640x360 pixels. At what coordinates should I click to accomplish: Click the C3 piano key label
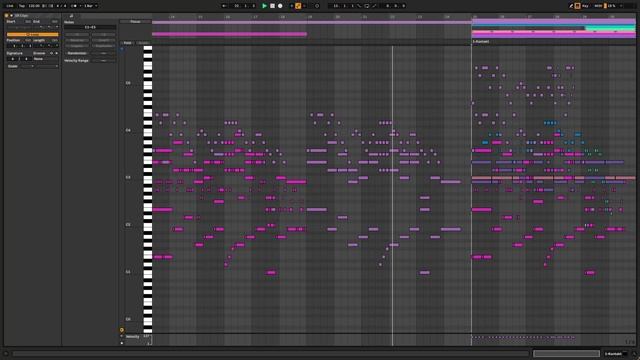coord(128,178)
